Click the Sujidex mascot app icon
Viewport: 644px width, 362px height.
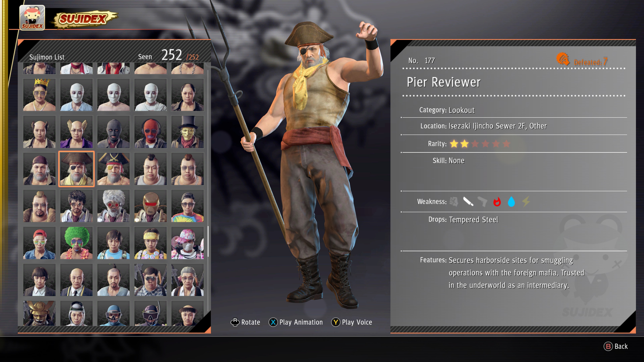click(x=32, y=17)
